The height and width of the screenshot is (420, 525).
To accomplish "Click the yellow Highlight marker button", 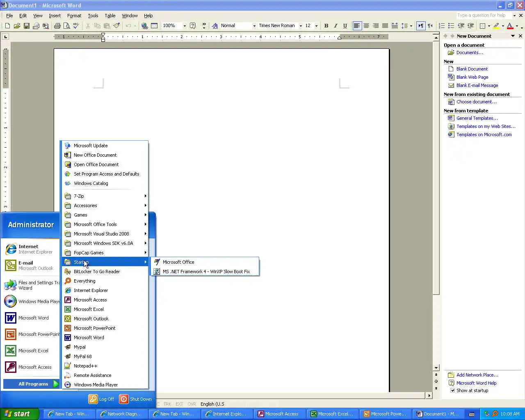I will (496, 25).
